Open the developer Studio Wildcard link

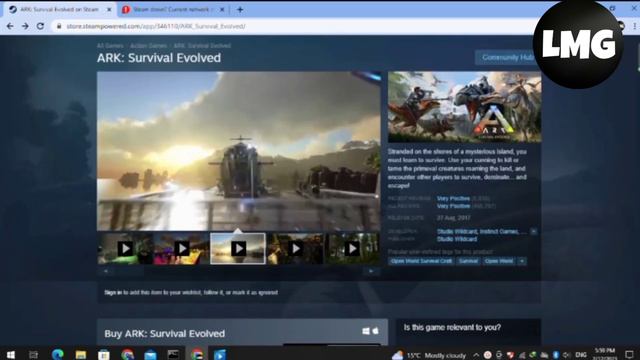457,231
